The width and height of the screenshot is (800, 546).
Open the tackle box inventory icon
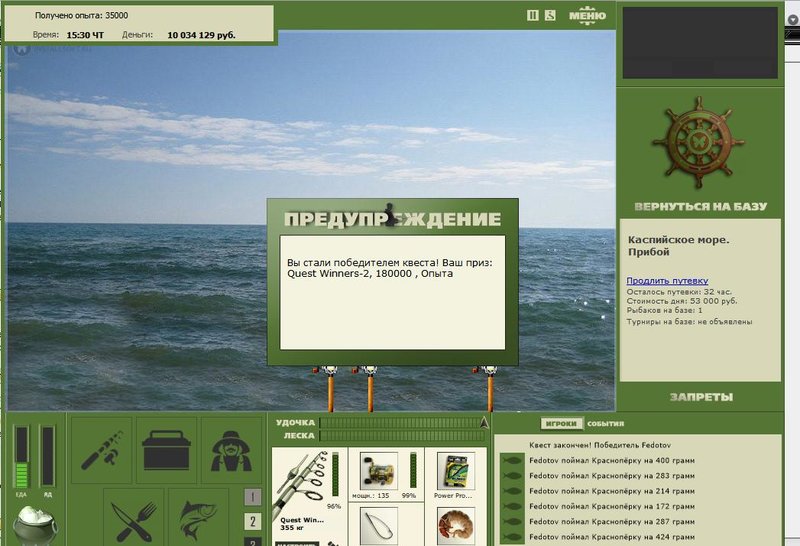tap(166, 450)
